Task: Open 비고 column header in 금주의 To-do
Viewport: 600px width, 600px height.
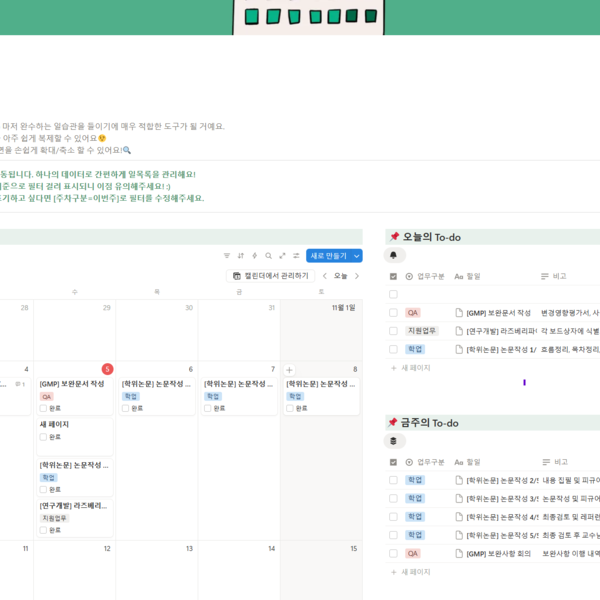Action: (555, 462)
